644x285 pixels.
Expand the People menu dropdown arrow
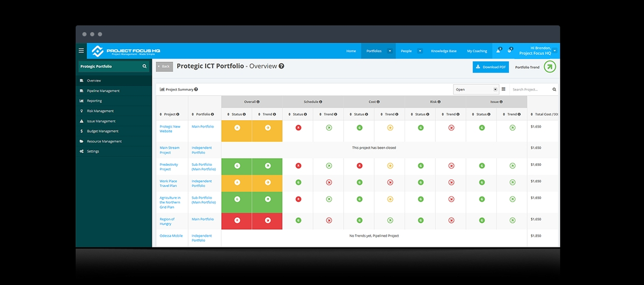[x=420, y=51]
